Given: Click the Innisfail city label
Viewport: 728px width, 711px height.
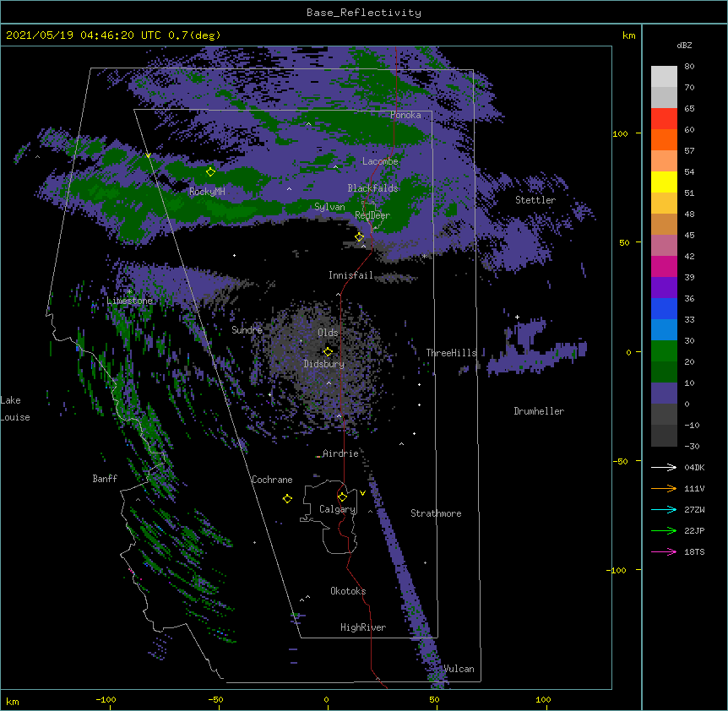Looking at the screenshot, I should 351,275.
